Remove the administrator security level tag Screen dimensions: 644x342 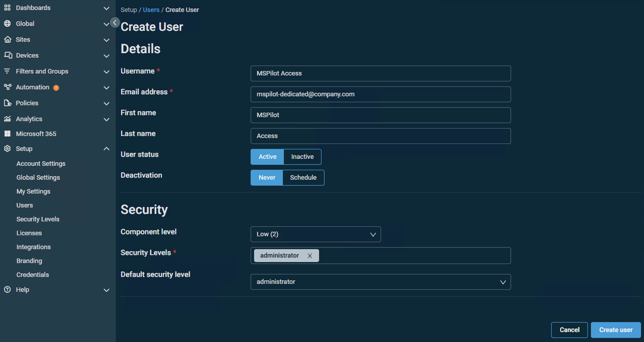tap(310, 256)
